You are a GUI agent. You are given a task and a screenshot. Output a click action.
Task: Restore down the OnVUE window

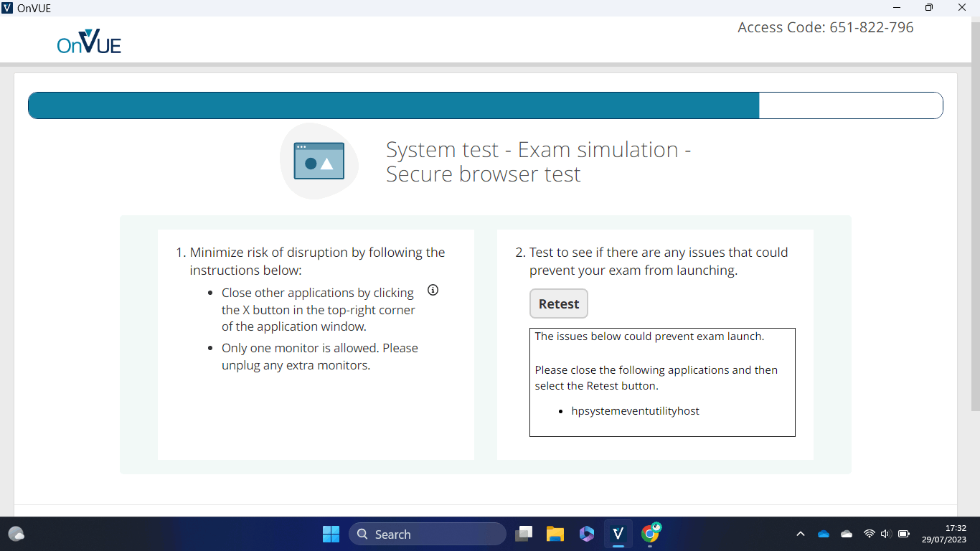pyautogui.click(x=929, y=8)
